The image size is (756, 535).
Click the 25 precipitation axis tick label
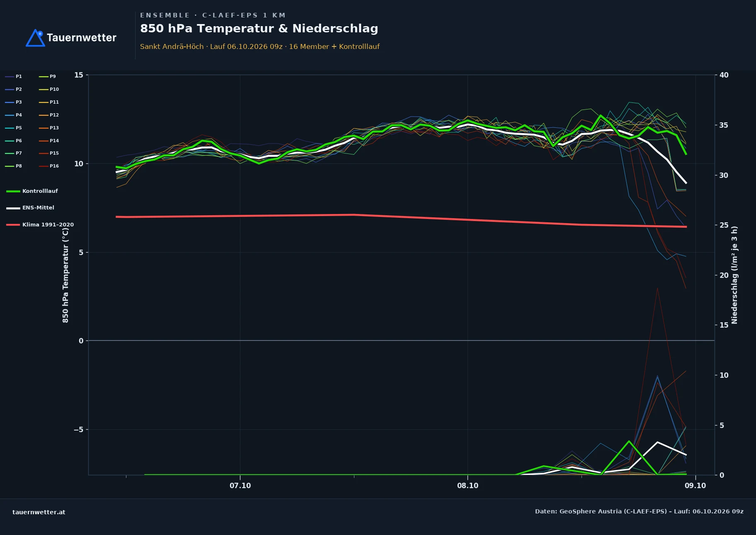724,225
